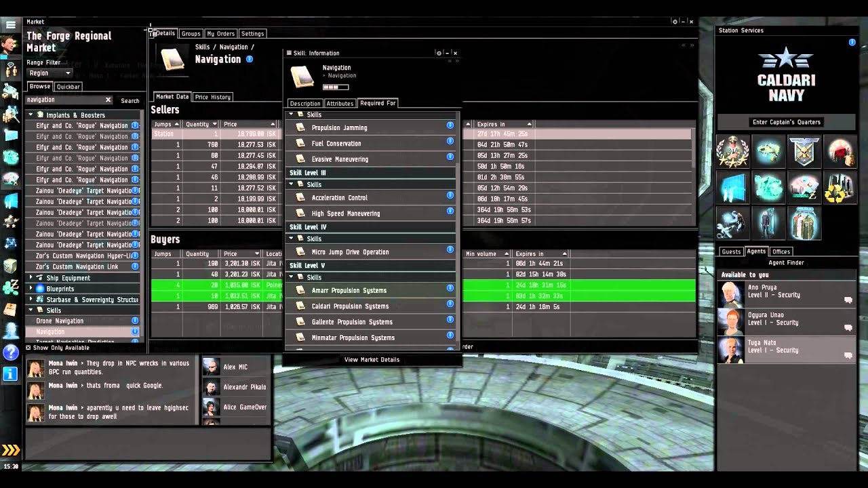
Task: Open the character portrait in the Neocom
Action: pos(10,45)
